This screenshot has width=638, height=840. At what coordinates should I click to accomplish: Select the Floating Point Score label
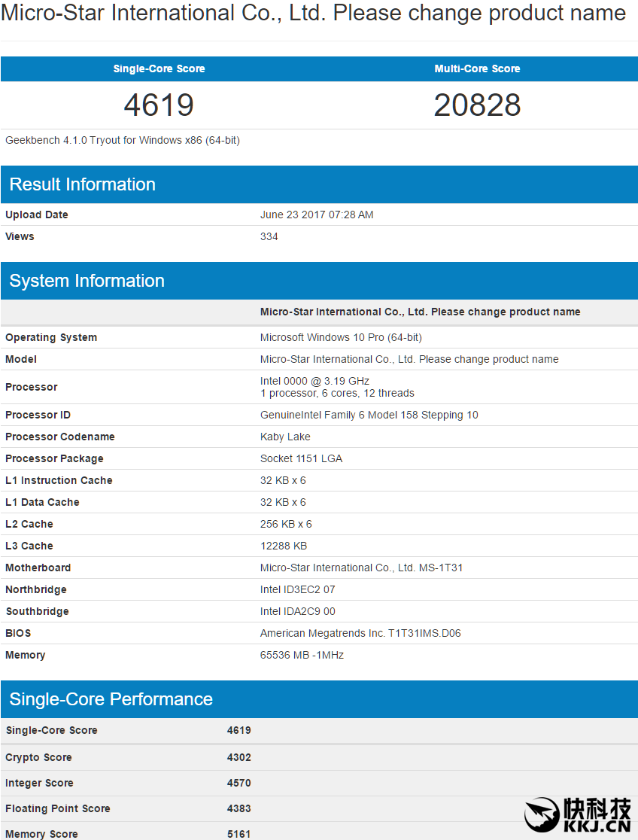(x=58, y=808)
